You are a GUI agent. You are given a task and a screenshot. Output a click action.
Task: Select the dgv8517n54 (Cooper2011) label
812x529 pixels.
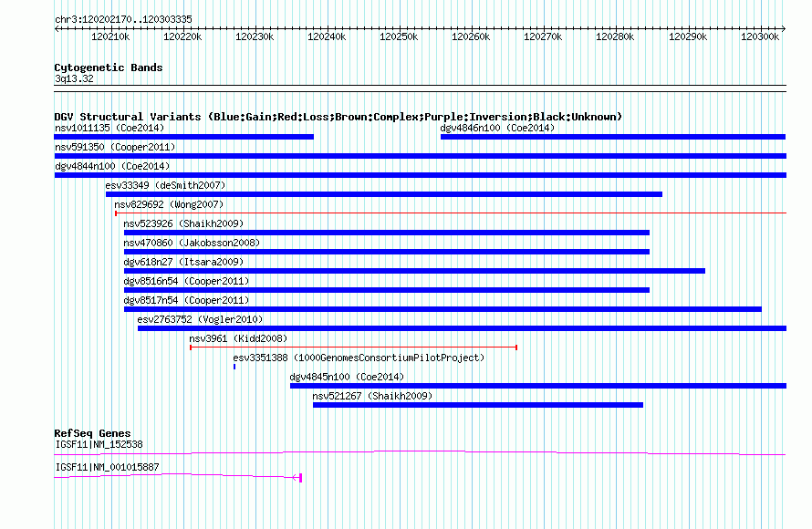[x=186, y=300]
